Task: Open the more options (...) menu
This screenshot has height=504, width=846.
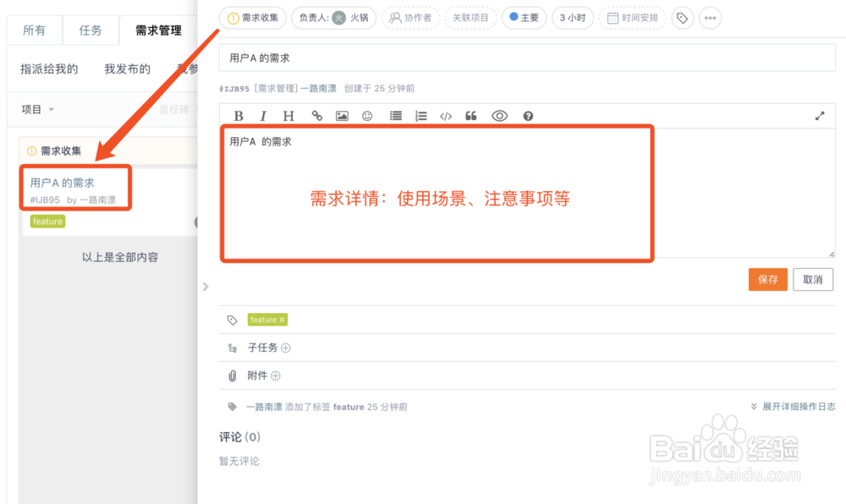Action: coord(709,18)
